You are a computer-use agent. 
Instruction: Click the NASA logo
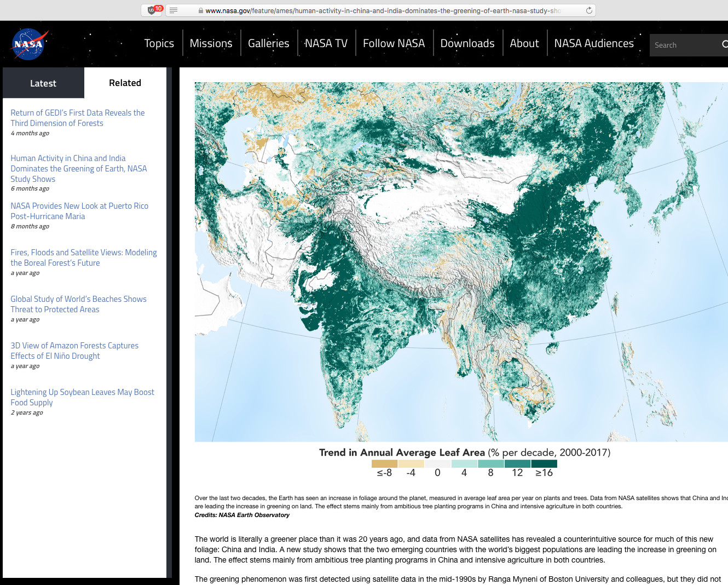(28, 44)
